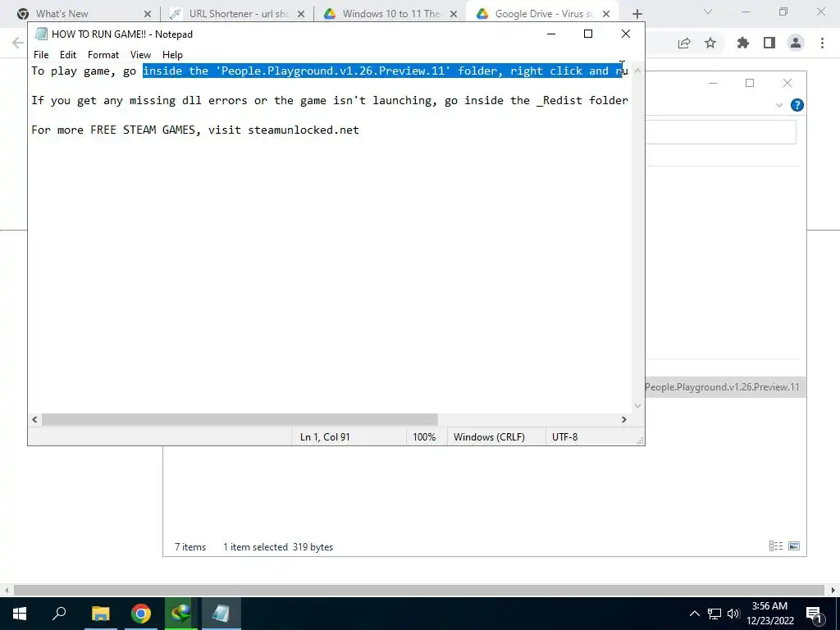Open the Notepad File menu
This screenshot has width=840, height=630.
pyautogui.click(x=41, y=55)
